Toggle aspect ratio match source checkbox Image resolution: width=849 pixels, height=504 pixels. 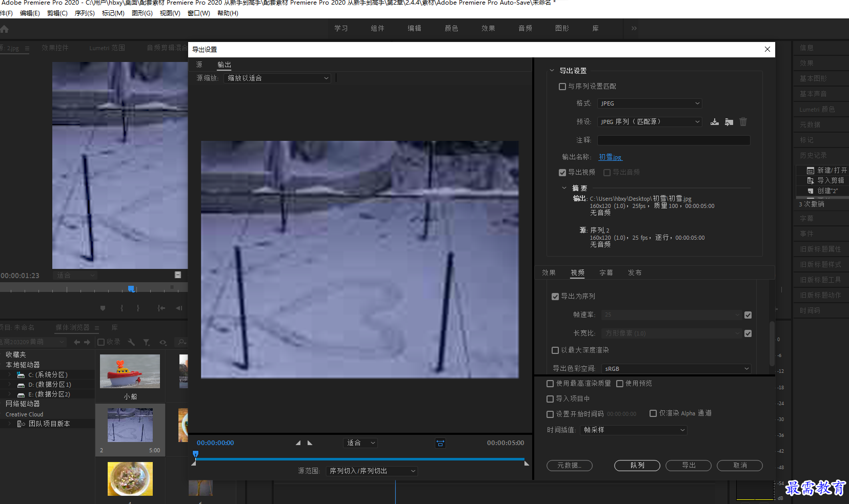748,333
